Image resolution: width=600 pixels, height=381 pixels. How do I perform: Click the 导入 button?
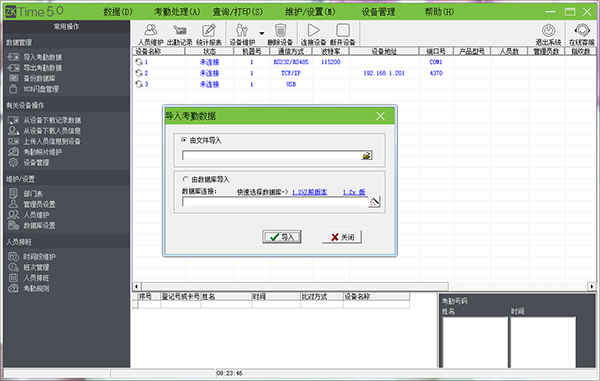pyautogui.click(x=282, y=237)
